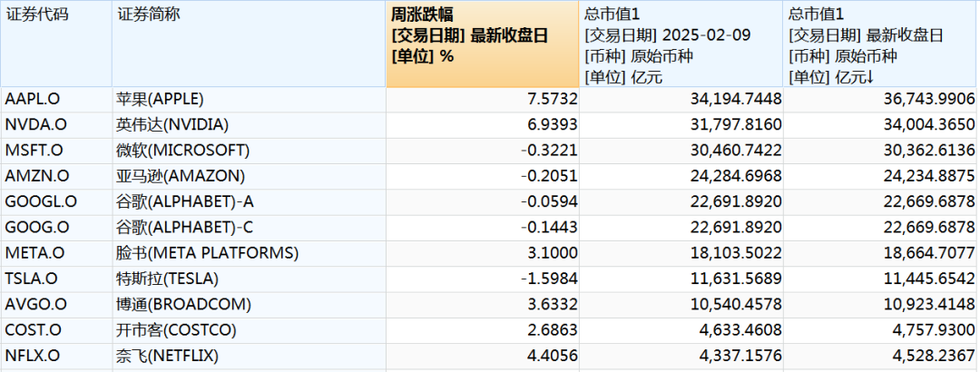Click the 证券简称 column header
Image resolution: width=980 pixels, height=372 pixels.
pyautogui.click(x=249, y=44)
